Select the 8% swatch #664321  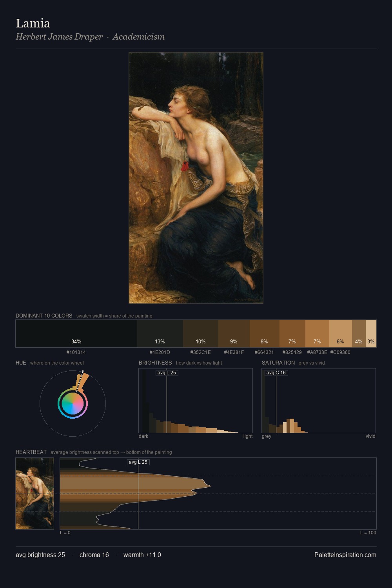coord(265,334)
